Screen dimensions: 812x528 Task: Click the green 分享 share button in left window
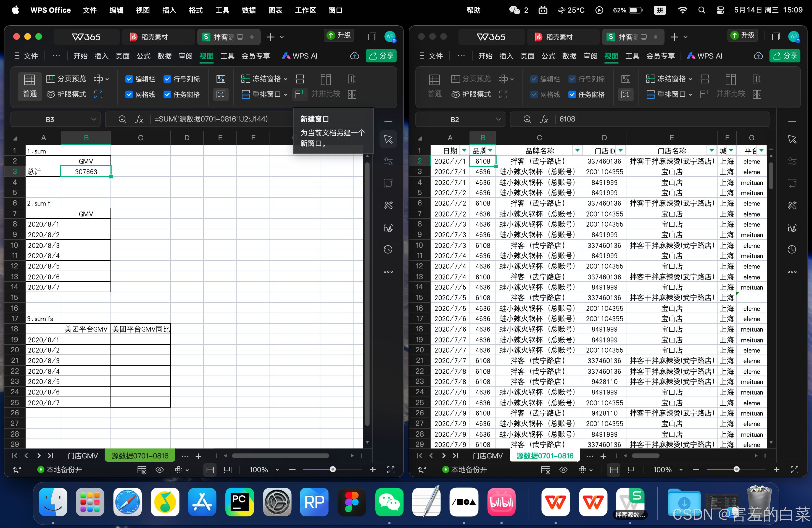point(381,56)
